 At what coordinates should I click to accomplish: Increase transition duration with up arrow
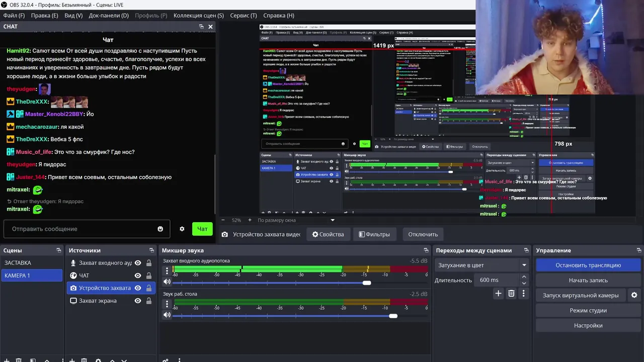pyautogui.click(x=524, y=277)
